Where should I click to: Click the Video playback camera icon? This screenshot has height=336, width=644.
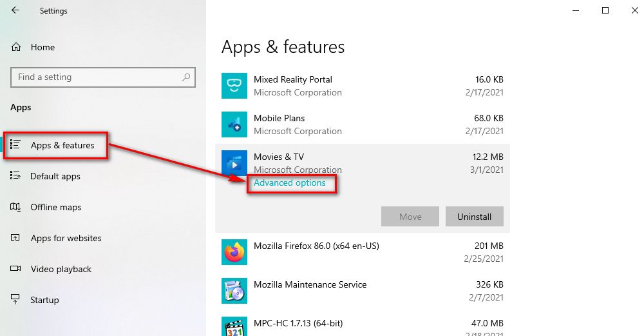click(x=15, y=268)
